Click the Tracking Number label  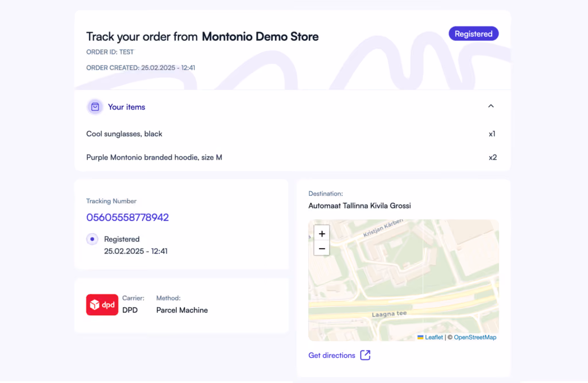[x=111, y=201]
